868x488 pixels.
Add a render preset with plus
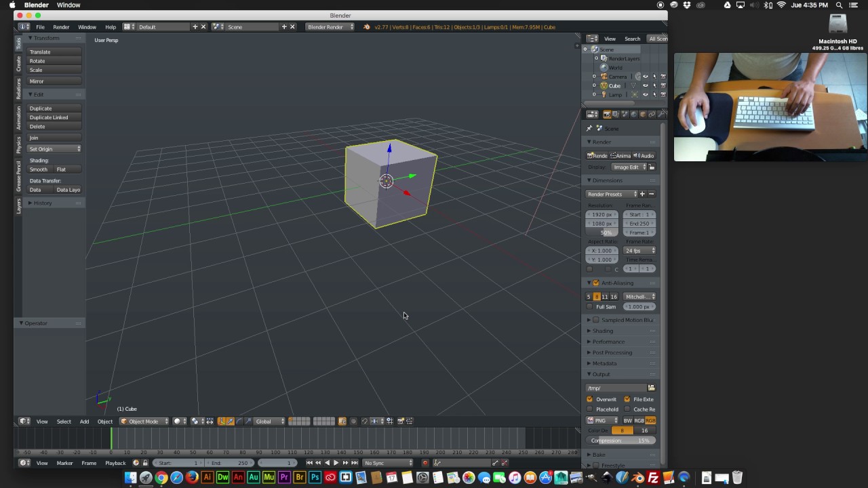[642, 194]
